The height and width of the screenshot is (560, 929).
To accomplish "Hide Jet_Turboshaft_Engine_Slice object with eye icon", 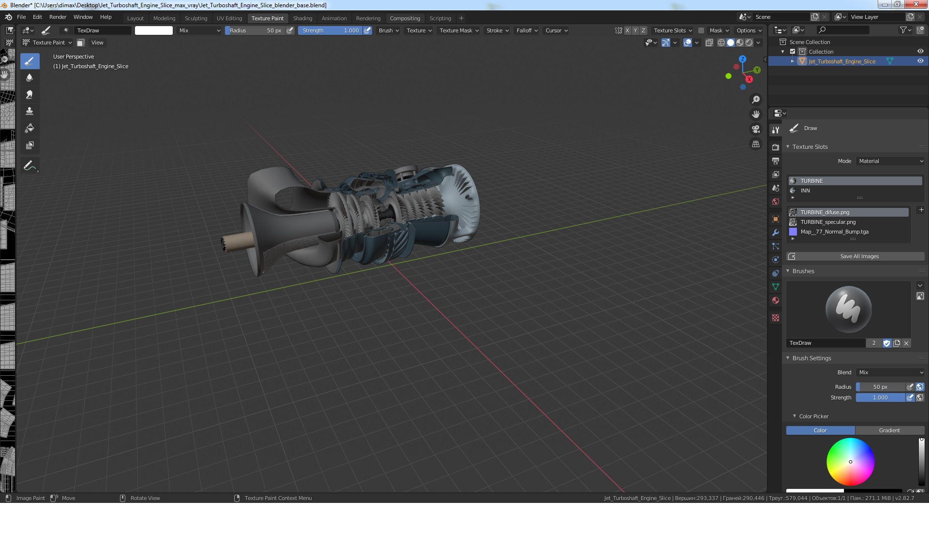I will click(x=920, y=61).
